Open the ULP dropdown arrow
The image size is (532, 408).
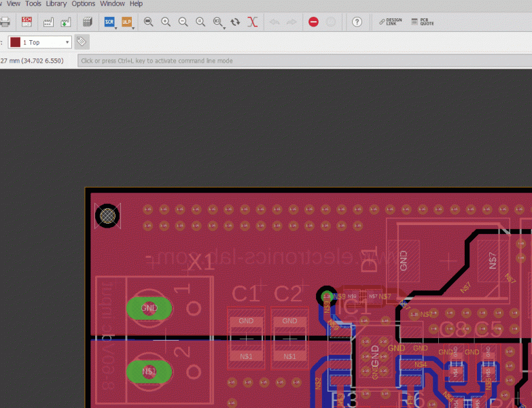coord(133,28)
